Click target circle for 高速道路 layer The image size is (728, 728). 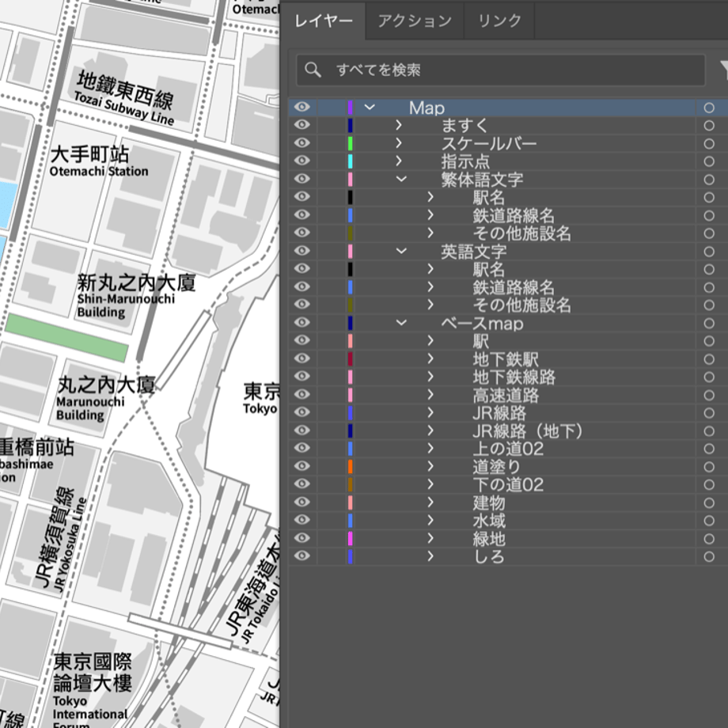tap(709, 395)
